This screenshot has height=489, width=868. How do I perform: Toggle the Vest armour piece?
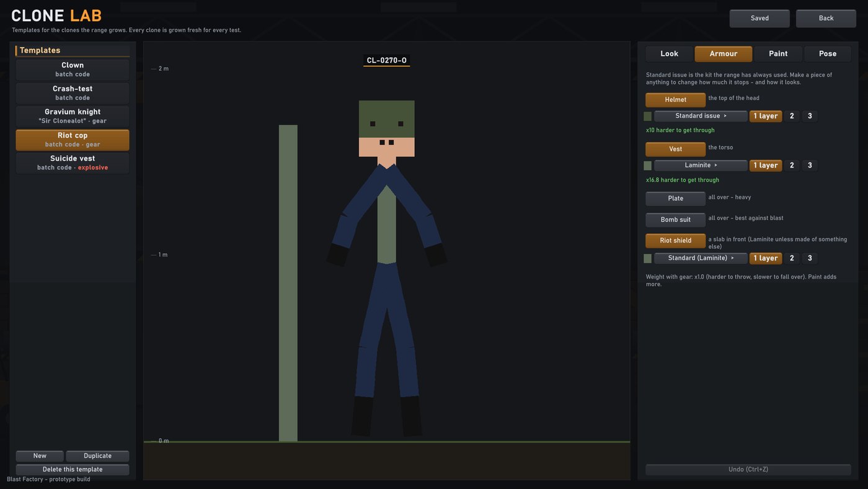(x=675, y=150)
